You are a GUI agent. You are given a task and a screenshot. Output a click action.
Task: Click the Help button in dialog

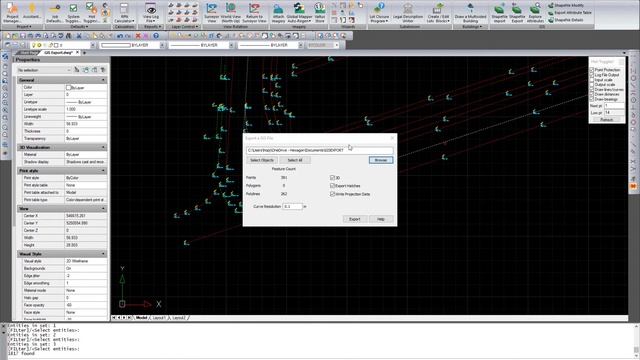coord(381,219)
